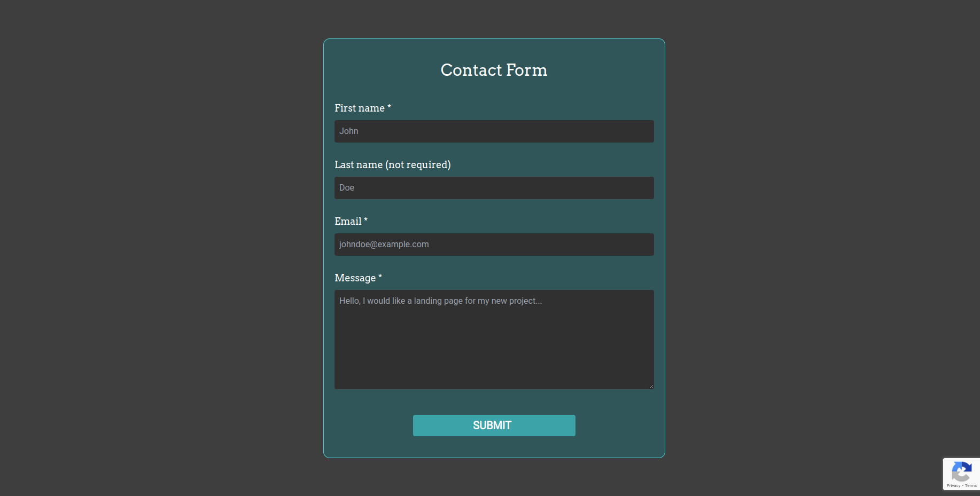The width and height of the screenshot is (980, 496).
Task: Click the reCAPTCHA logo badge
Action: point(961,472)
